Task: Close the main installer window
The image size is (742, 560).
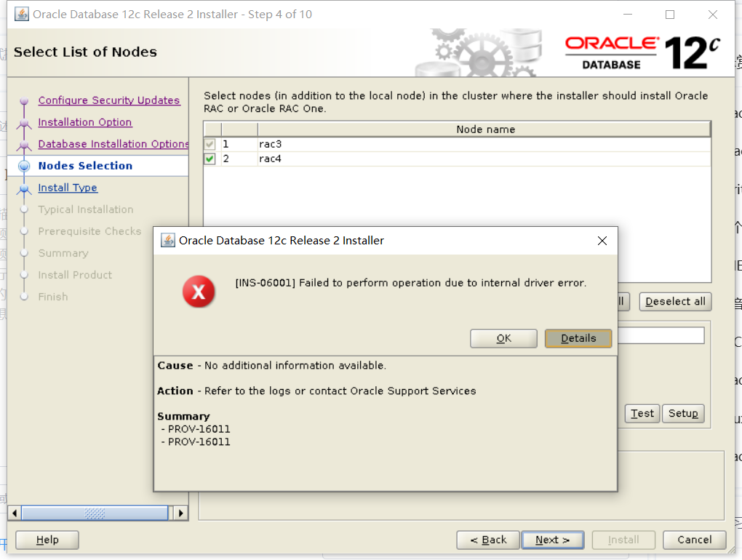Action: coord(713,15)
